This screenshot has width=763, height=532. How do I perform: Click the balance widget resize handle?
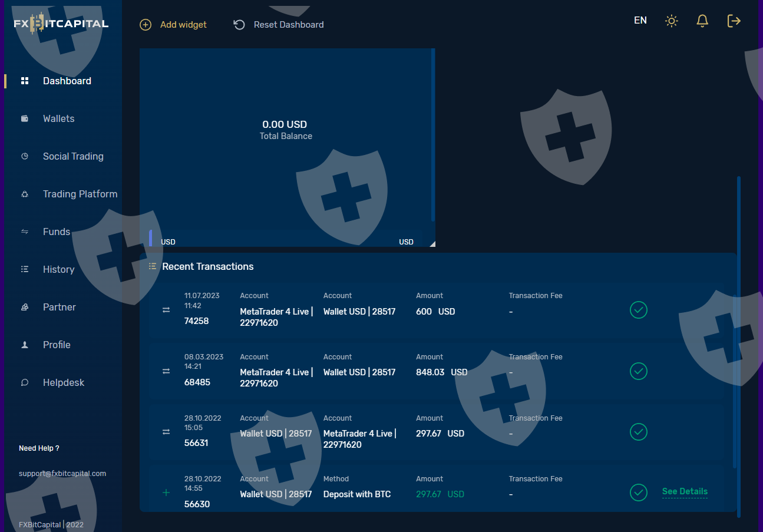pyautogui.click(x=432, y=244)
